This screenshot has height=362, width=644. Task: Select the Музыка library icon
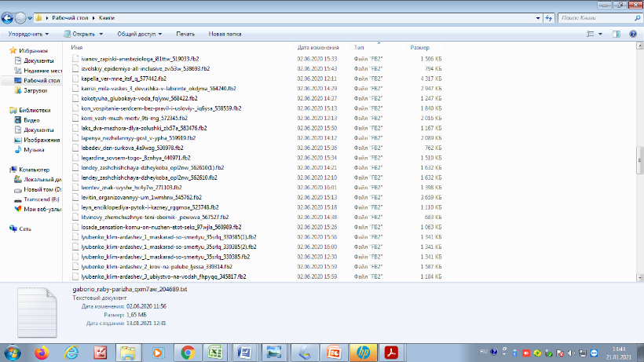34,149
